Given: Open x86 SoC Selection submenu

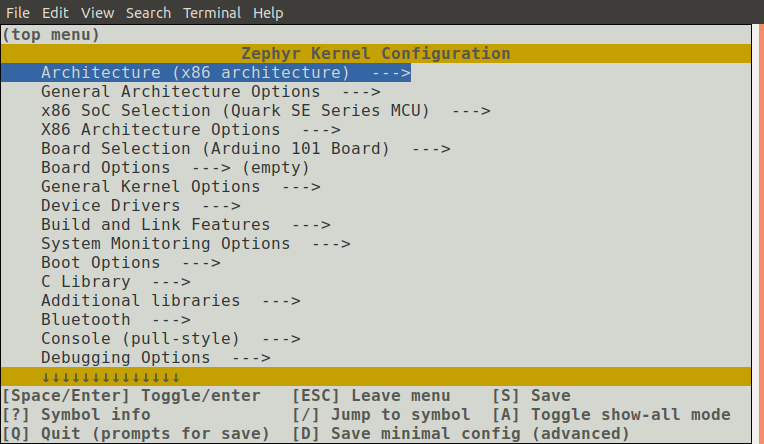Looking at the screenshot, I should (266, 111).
